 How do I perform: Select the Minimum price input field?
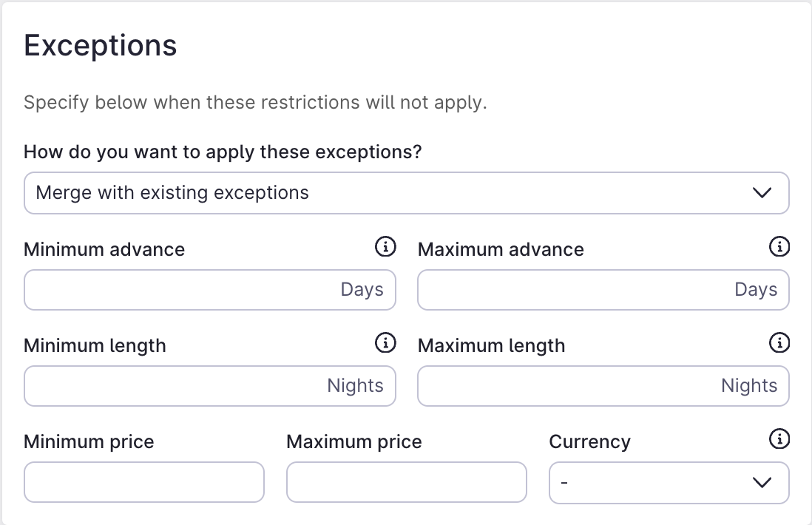coord(144,482)
